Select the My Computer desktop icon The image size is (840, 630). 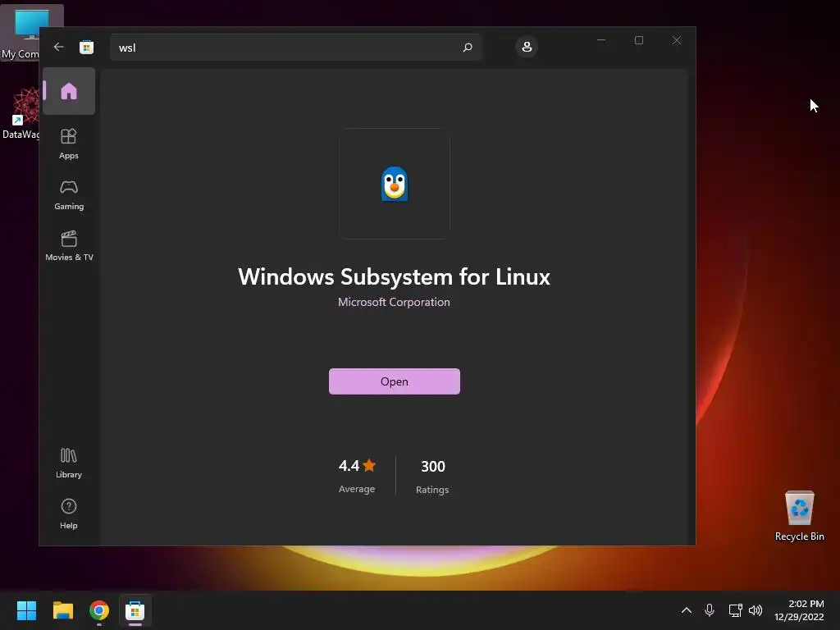click(21, 33)
